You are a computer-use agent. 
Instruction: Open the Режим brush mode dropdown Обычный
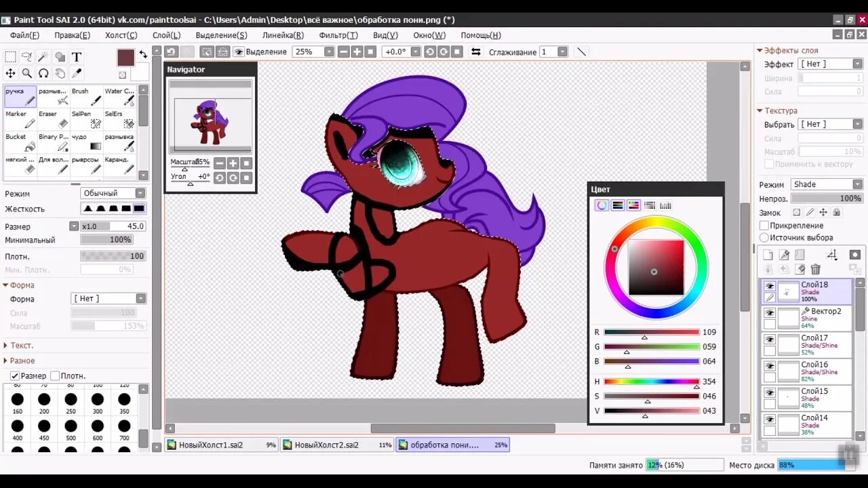pos(113,193)
